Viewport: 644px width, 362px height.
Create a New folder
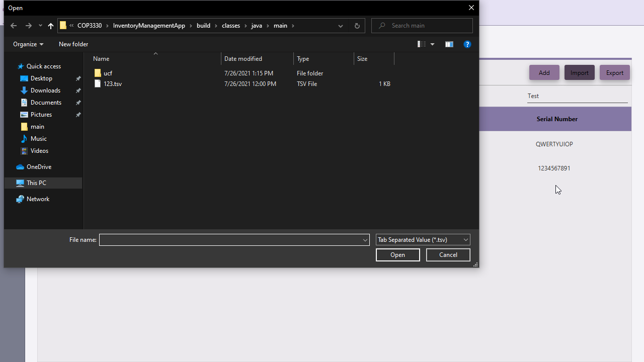73,44
